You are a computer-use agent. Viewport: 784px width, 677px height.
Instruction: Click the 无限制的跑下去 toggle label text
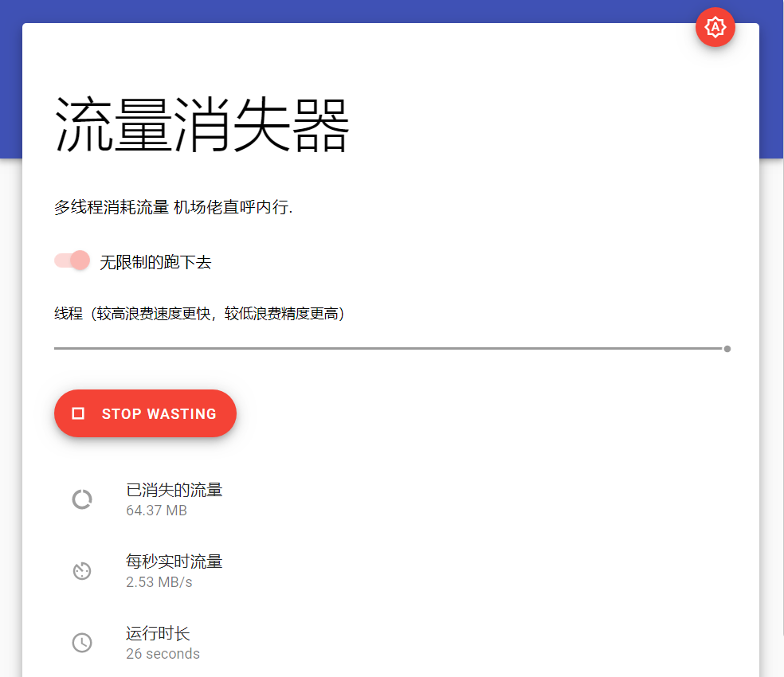[x=155, y=262]
